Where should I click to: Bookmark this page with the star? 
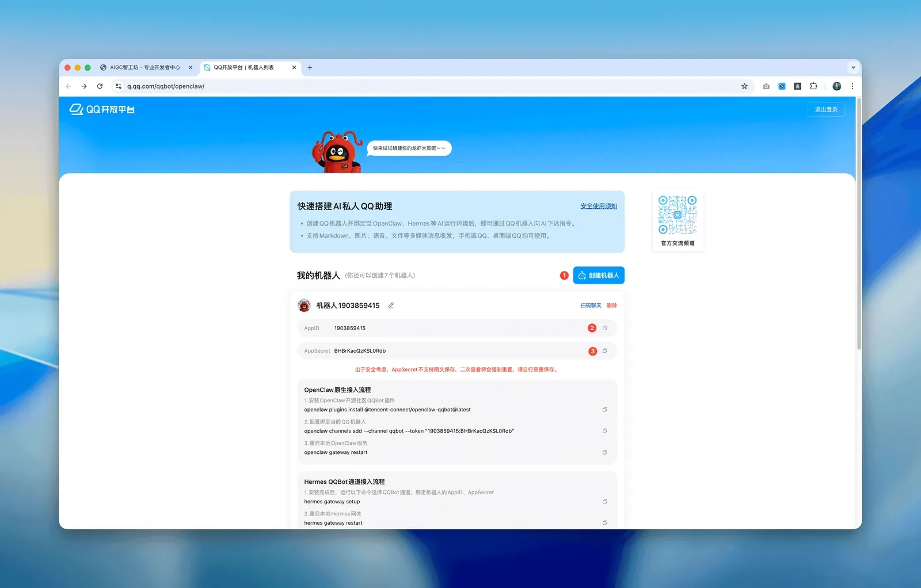(744, 86)
